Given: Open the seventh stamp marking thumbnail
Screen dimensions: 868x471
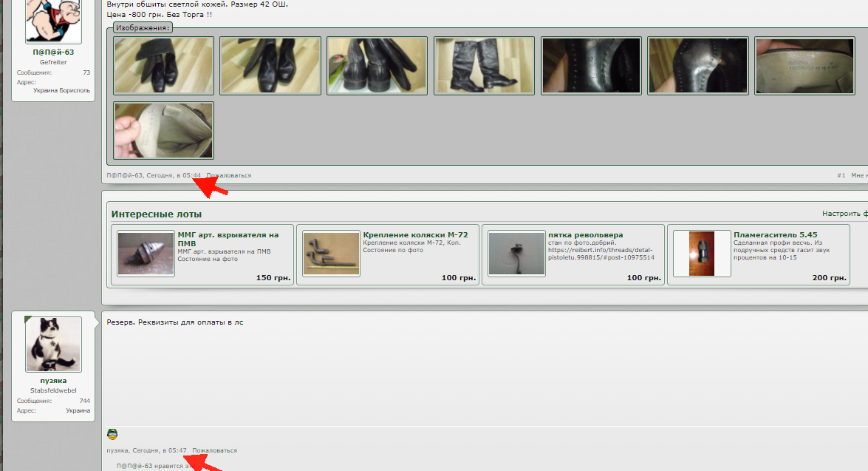Looking at the screenshot, I should pyautogui.click(x=805, y=66).
